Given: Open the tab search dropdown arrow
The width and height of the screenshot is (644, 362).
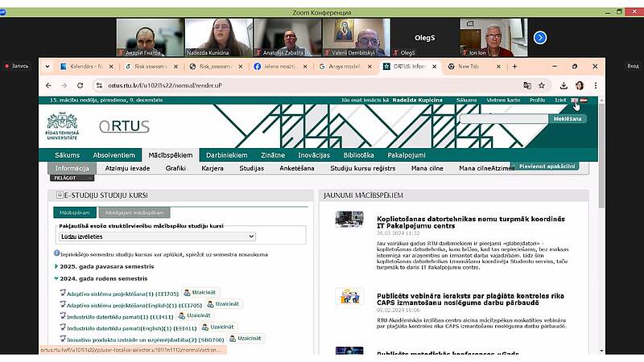Looking at the screenshot, I should click(x=47, y=67).
